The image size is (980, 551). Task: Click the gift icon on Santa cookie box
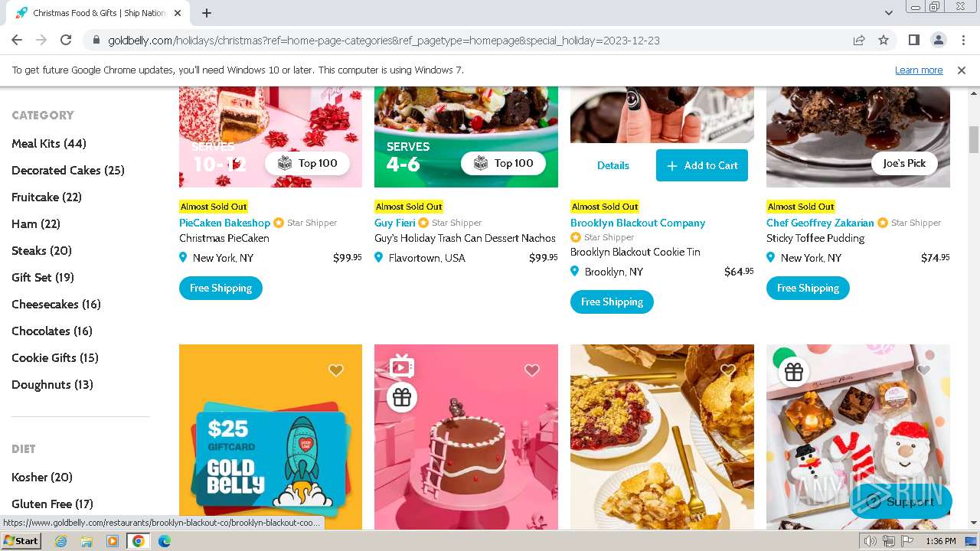coord(794,372)
